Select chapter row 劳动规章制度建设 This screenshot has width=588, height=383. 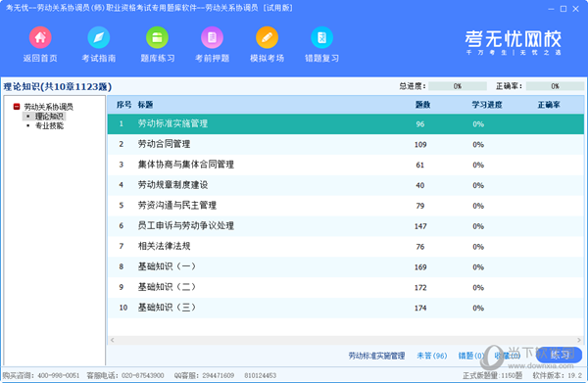tap(345, 185)
